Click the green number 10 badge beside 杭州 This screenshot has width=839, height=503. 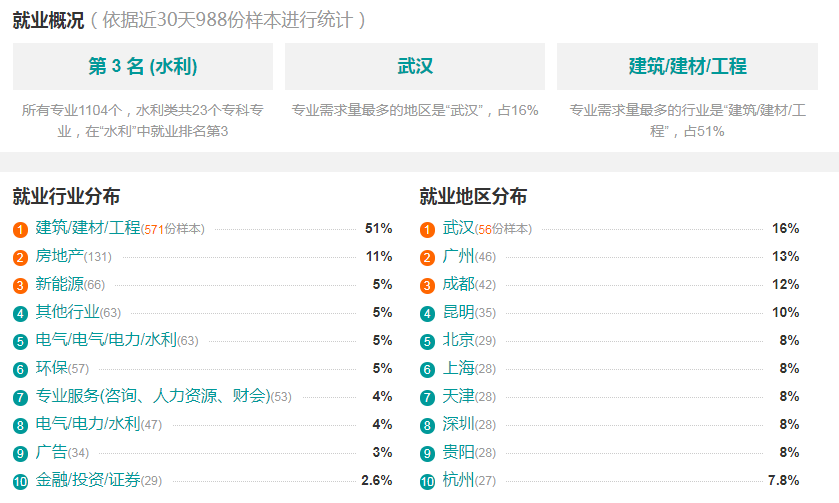point(427,481)
